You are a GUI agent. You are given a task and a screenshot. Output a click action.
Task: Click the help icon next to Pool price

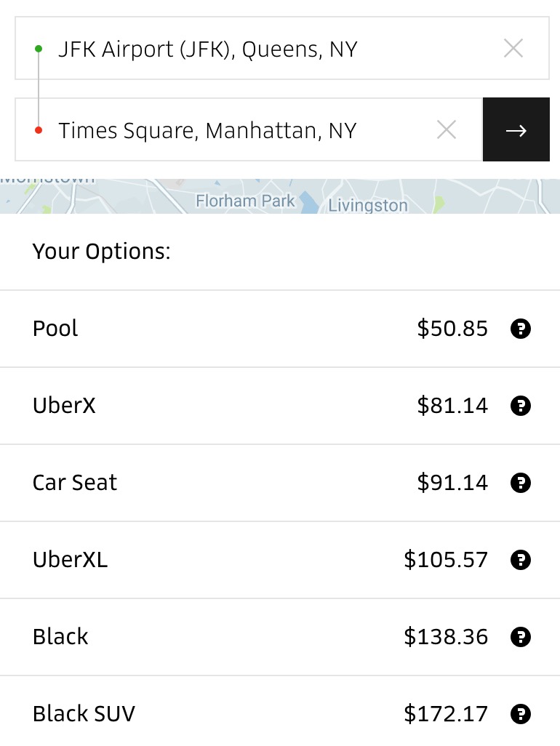coord(521,329)
